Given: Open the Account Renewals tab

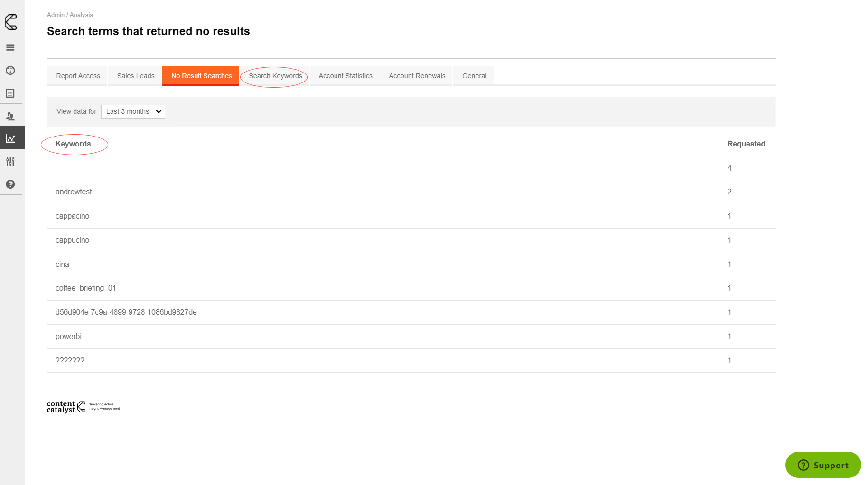Looking at the screenshot, I should (x=417, y=76).
